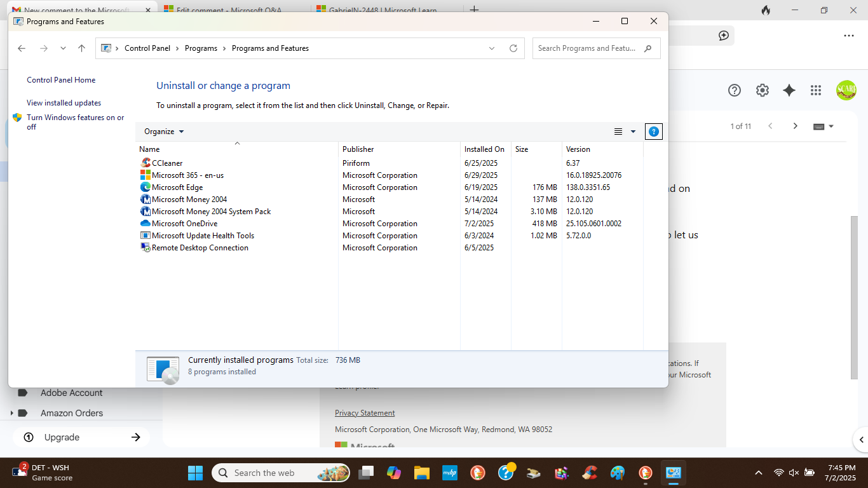Click the Change your view list icon
This screenshot has width=868, height=488.
(x=618, y=132)
